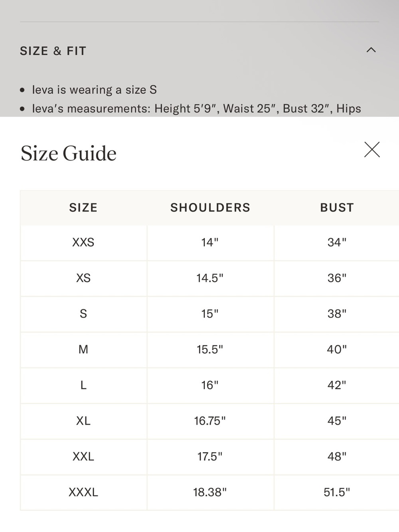This screenshot has width=399, height=532.
Task: Click the Size Guide title text
Action: tap(69, 153)
